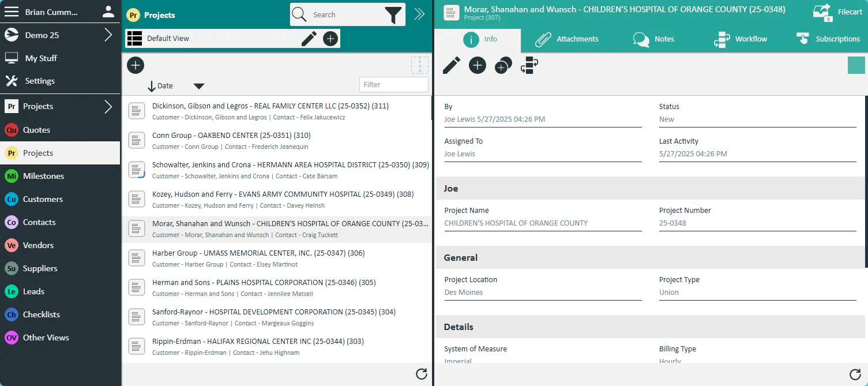
Task: Click the search box in Projects header
Action: coord(346,15)
